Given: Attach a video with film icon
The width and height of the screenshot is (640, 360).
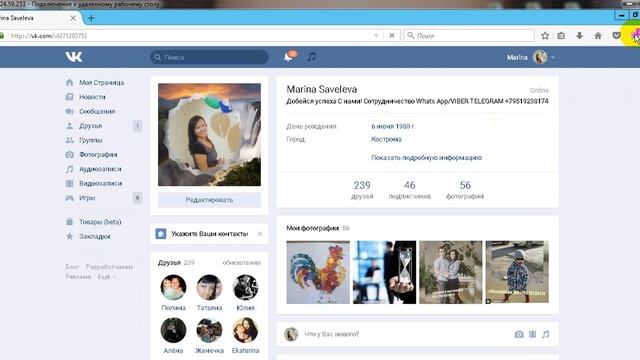Looking at the screenshot, I should pos(532,334).
